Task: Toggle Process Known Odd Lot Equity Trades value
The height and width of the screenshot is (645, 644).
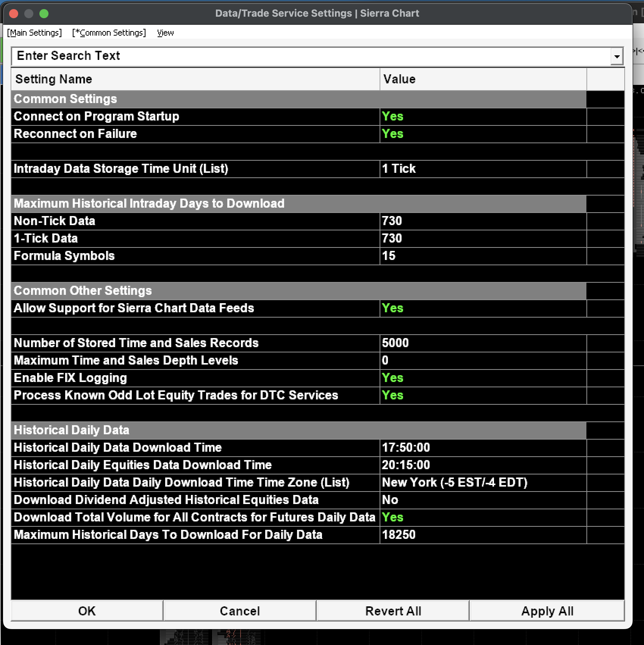Action: point(483,396)
